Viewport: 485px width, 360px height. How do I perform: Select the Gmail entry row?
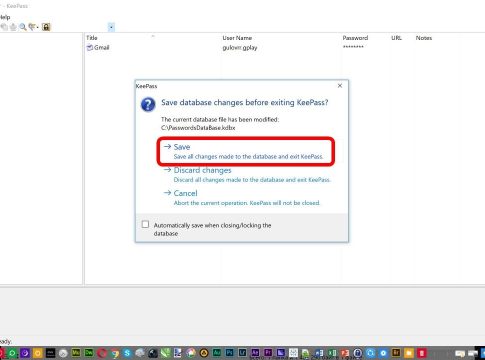tap(284, 47)
